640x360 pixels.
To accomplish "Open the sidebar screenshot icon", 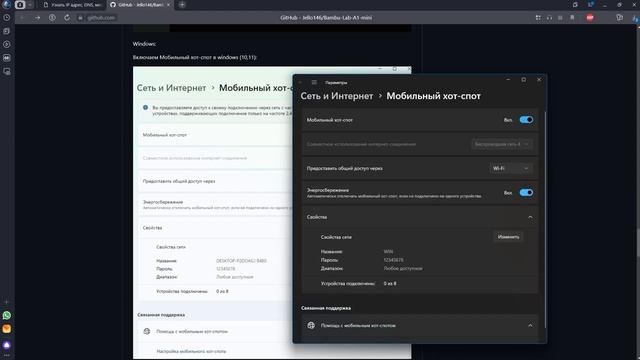I will click(7, 71).
